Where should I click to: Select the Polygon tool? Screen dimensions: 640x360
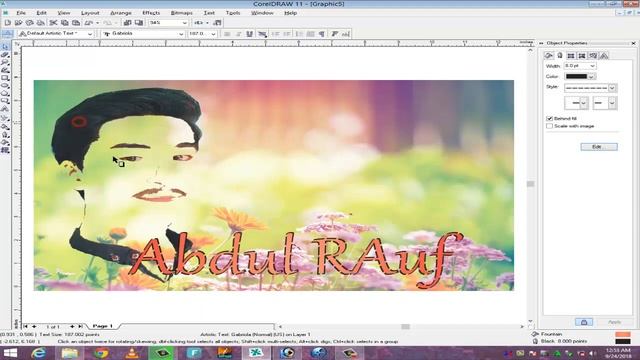[x=5, y=93]
